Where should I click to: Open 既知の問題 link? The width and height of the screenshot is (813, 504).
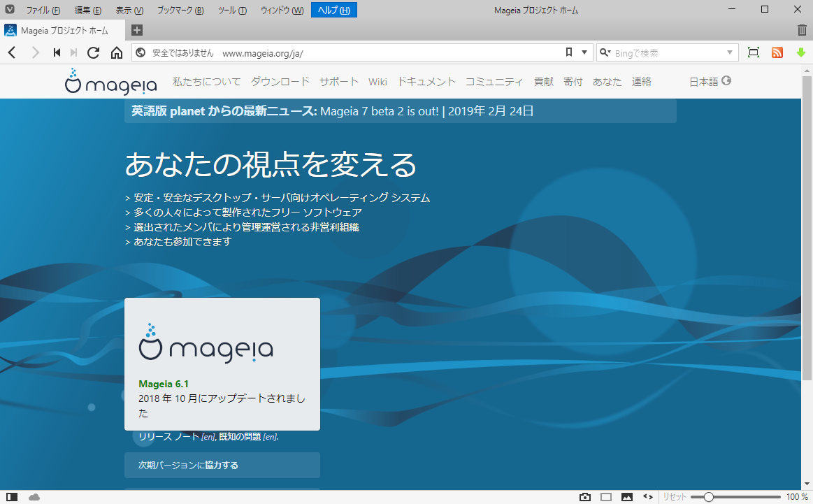point(240,437)
